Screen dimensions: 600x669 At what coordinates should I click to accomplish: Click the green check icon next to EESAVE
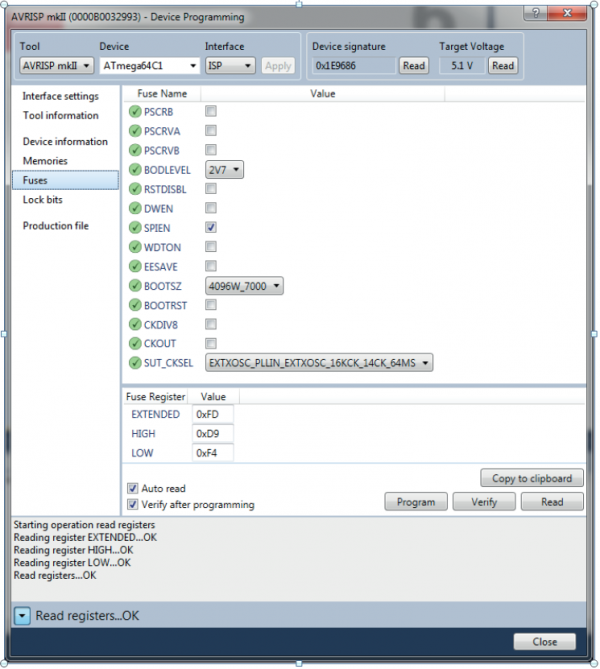[x=135, y=266]
